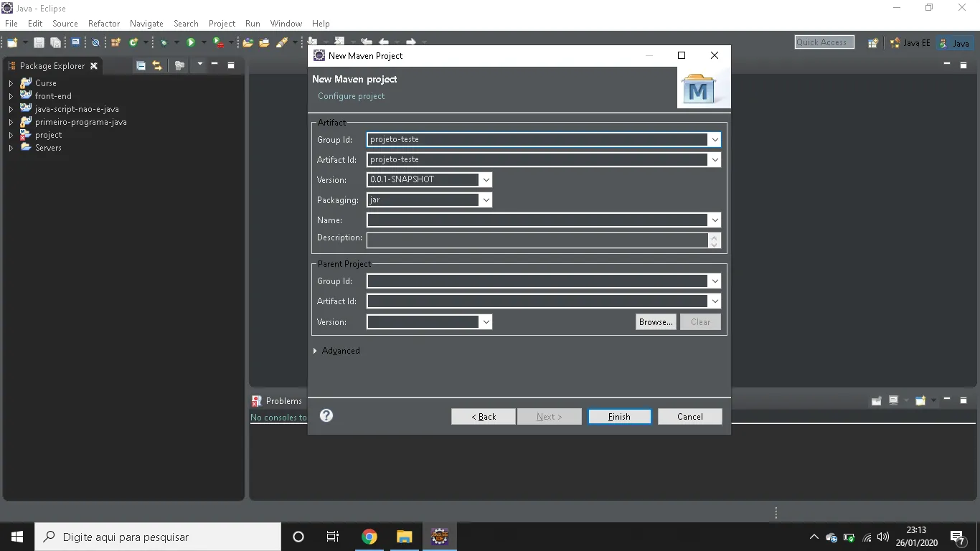The width and height of the screenshot is (980, 551).
Task: Click the Save All toolbar icon
Action: pos(55,43)
